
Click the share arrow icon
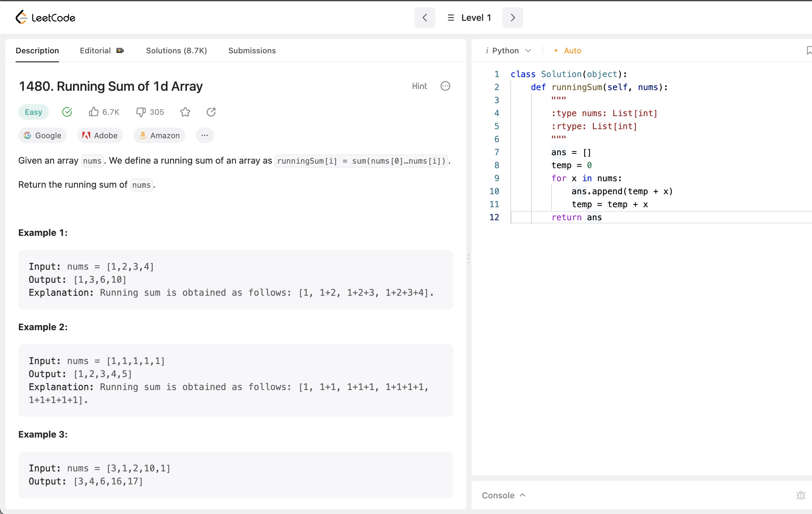pyautogui.click(x=211, y=112)
